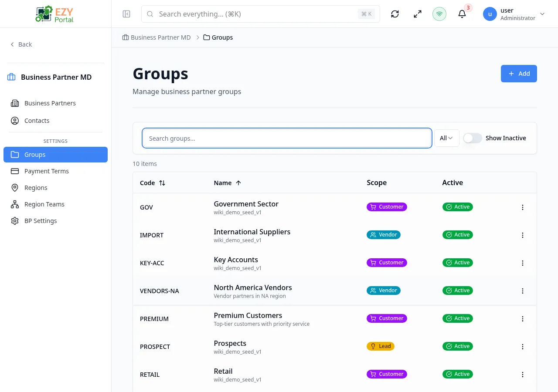Click the green Wi-Fi connection status icon

point(439,14)
